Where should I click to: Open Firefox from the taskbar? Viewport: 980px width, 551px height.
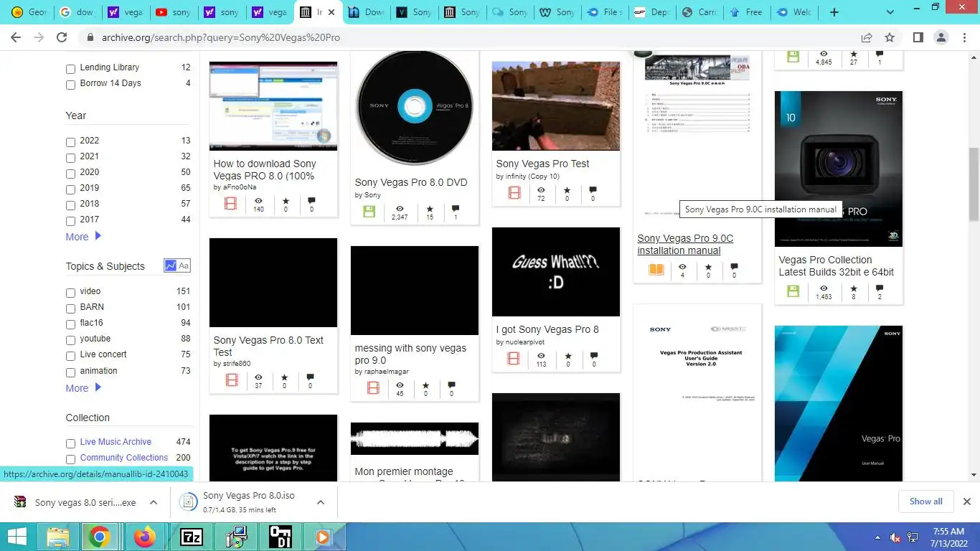point(144,537)
